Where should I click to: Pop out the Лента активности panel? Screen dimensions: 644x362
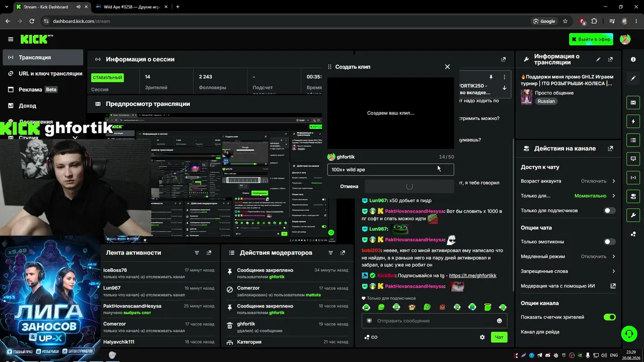point(209,253)
